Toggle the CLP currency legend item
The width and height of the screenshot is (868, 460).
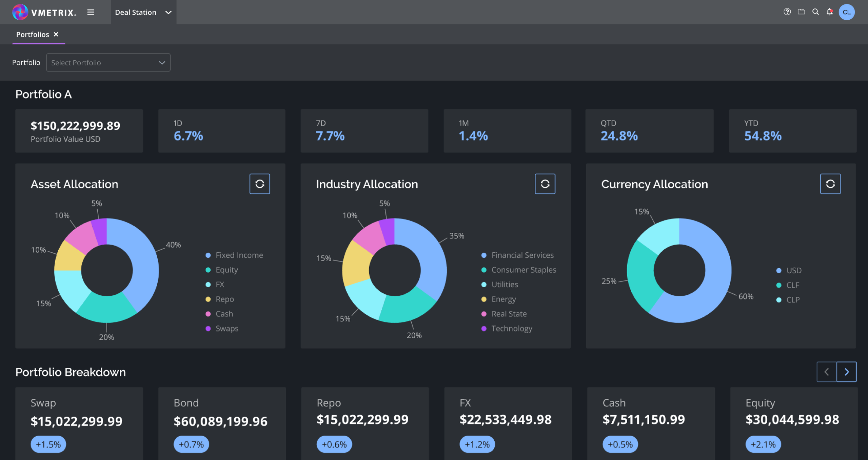tap(793, 300)
